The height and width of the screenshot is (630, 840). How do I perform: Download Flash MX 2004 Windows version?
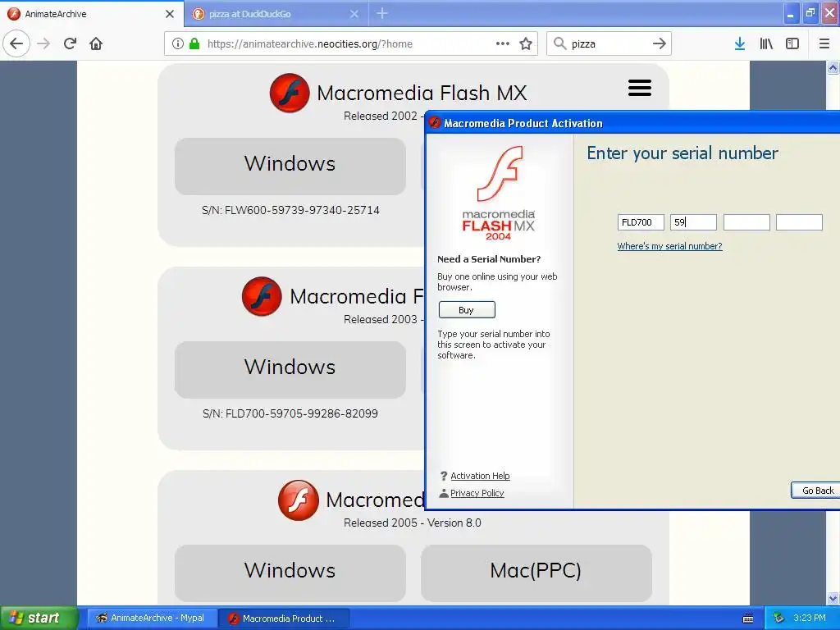coord(290,370)
